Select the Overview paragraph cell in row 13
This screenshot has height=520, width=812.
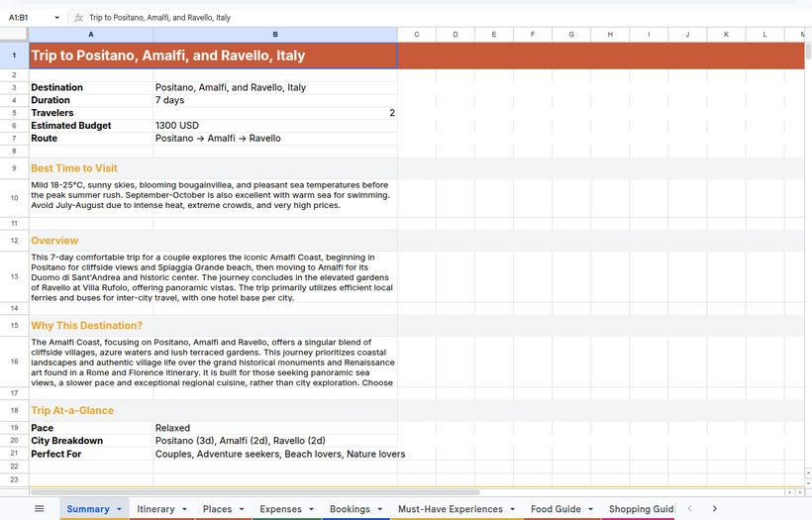point(213,277)
